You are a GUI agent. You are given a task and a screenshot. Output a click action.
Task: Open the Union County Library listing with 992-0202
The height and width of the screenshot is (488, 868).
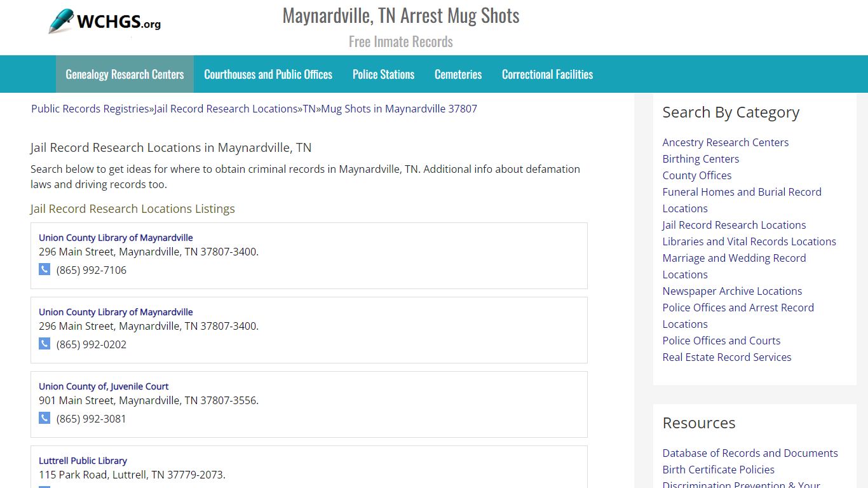(x=116, y=312)
